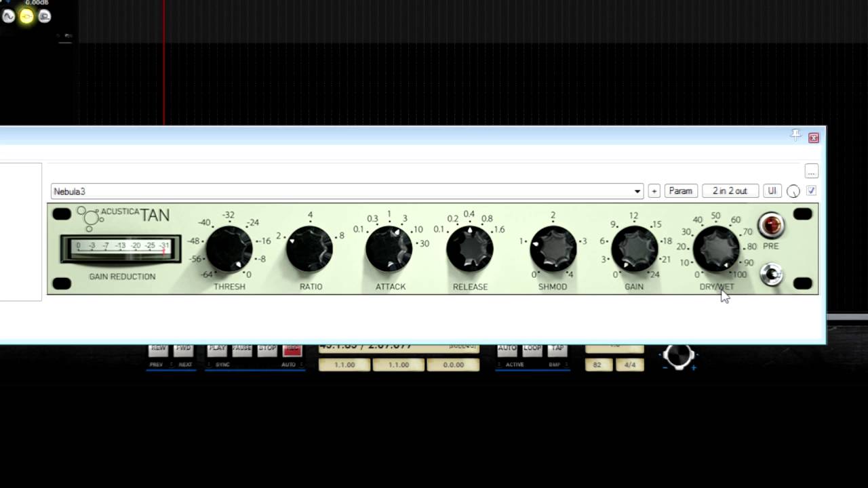Click the PAUSE transport button
Image resolution: width=868 pixels, height=488 pixels.
(x=242, y=350)
